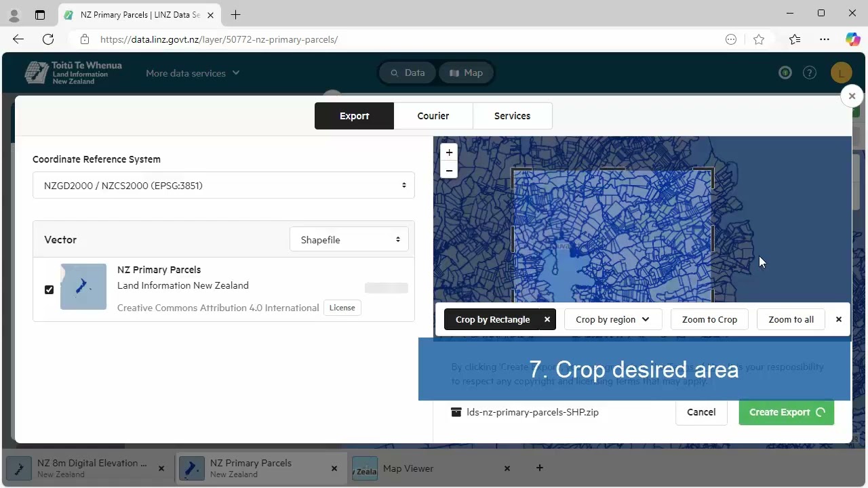The height and width of the screenshot is (488, 868).
Task: Reload the browser page
Action: (48, 39)
